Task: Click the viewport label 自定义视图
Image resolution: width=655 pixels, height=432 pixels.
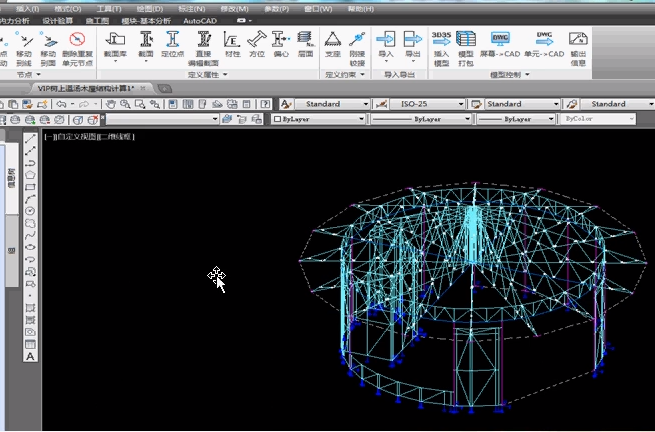Action: [x=76, y=137]
